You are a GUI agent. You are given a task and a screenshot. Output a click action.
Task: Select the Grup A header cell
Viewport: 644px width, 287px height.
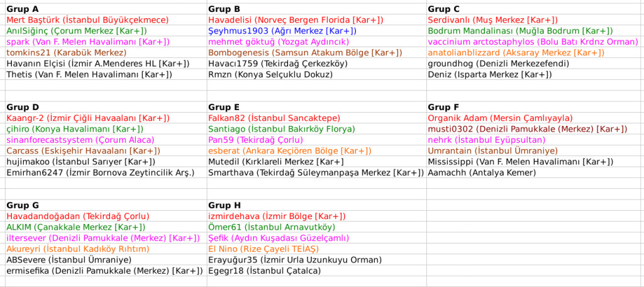(23, 9)
